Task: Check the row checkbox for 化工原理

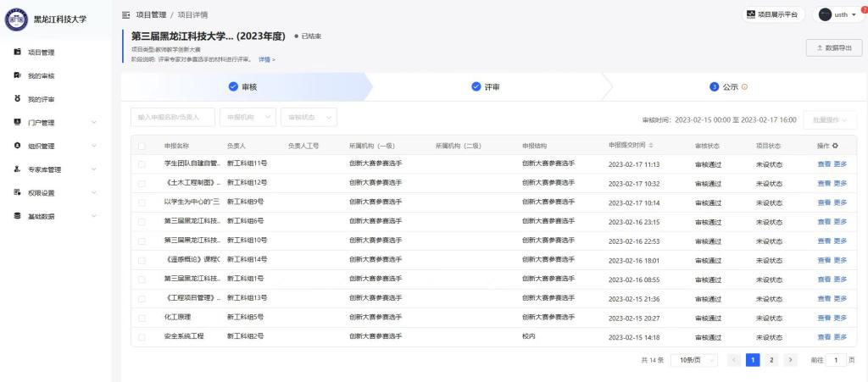Action: [x=142, y=317]
